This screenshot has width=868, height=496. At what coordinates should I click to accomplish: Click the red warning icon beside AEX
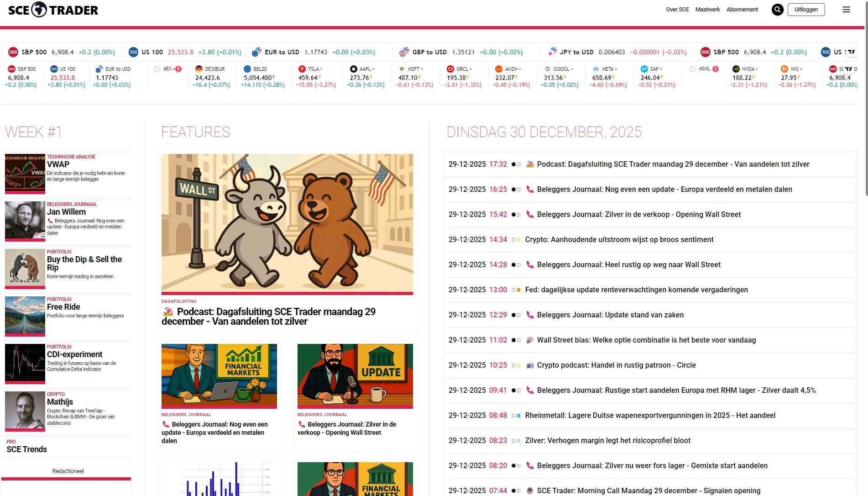coord(178,69)
